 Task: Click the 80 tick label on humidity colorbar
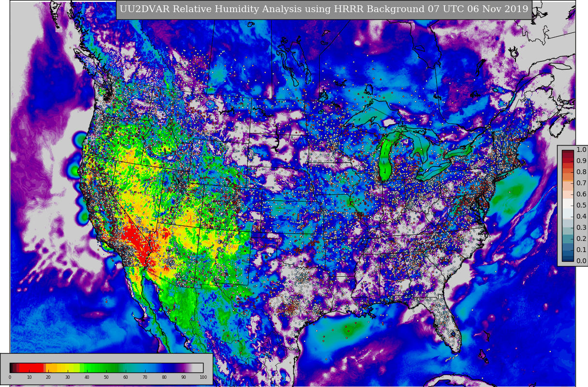164,377
